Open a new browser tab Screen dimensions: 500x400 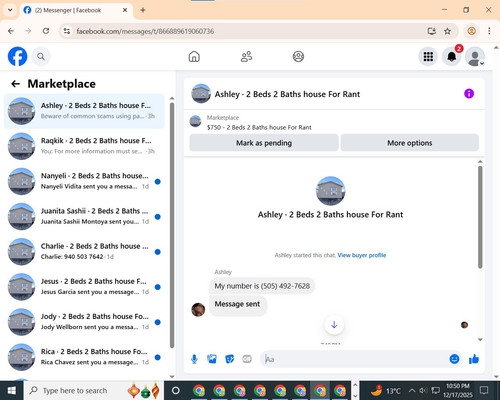point(143,10)
